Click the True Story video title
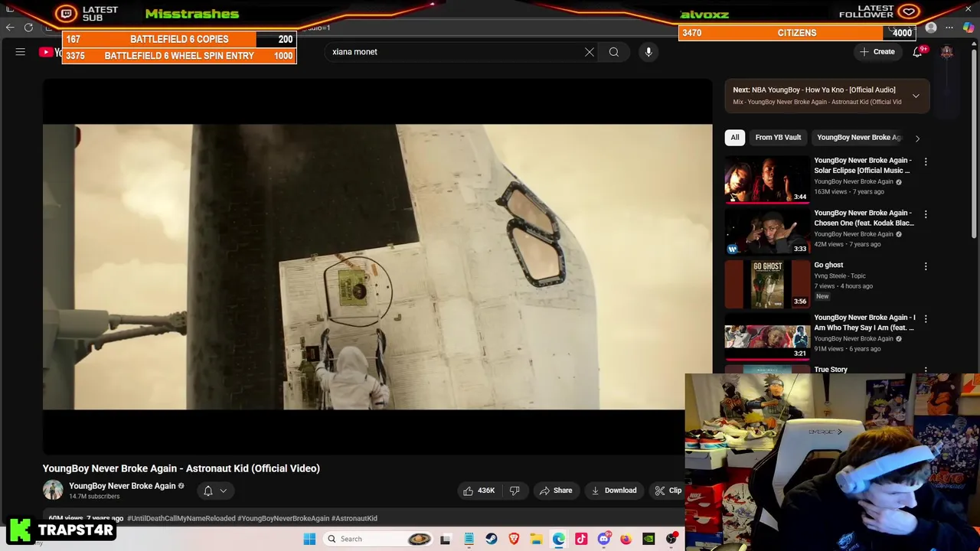Image resolution: width=980 pixels, height=551 pixels. point(831,370)
